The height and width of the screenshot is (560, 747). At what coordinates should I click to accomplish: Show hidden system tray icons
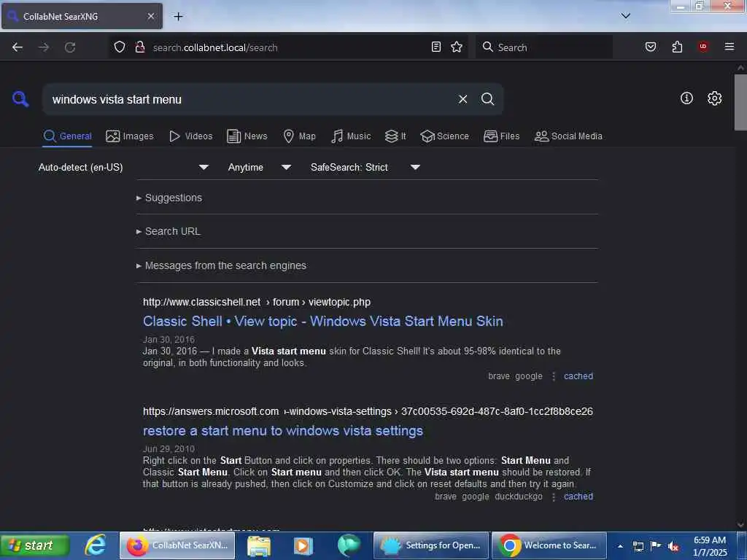coord(620,546)
